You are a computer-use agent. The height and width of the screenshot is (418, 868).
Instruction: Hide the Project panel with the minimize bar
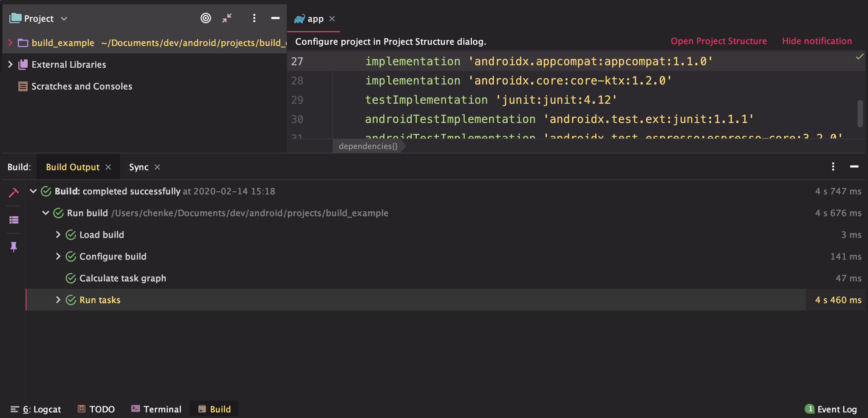pos(275,18)
